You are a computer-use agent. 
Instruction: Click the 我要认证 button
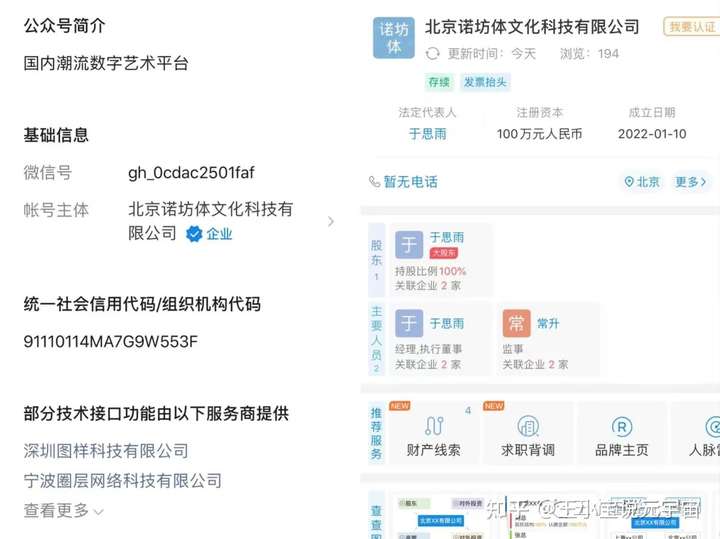tap(692, 27)
